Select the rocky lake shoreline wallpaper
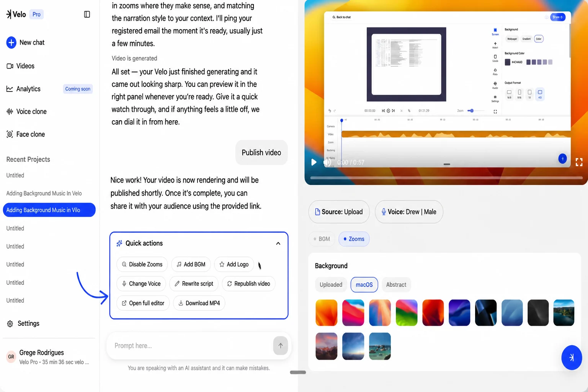 380,346
